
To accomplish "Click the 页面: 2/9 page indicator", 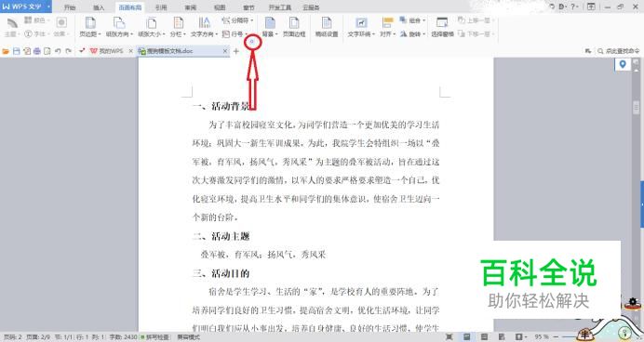I will 38,337.
